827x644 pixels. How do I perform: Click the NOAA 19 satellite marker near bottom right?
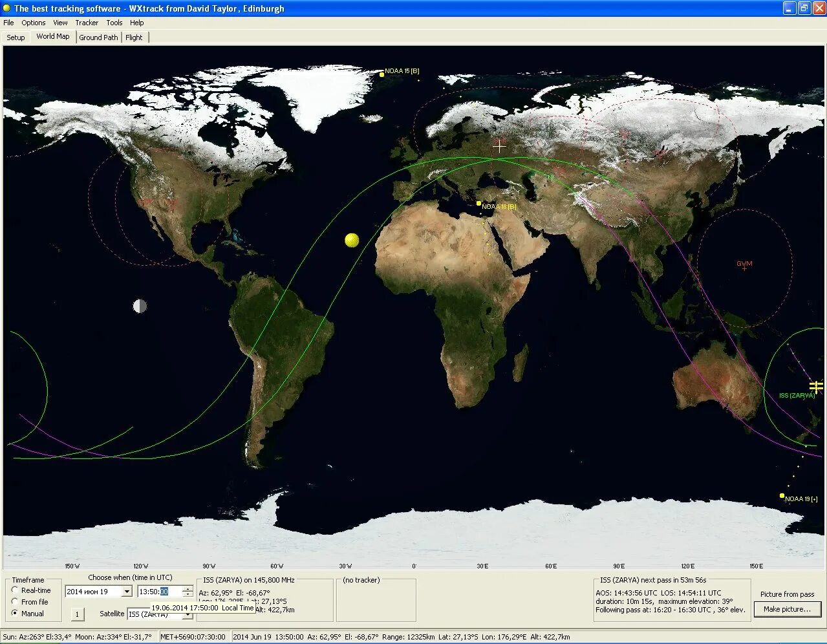point(781,497)
